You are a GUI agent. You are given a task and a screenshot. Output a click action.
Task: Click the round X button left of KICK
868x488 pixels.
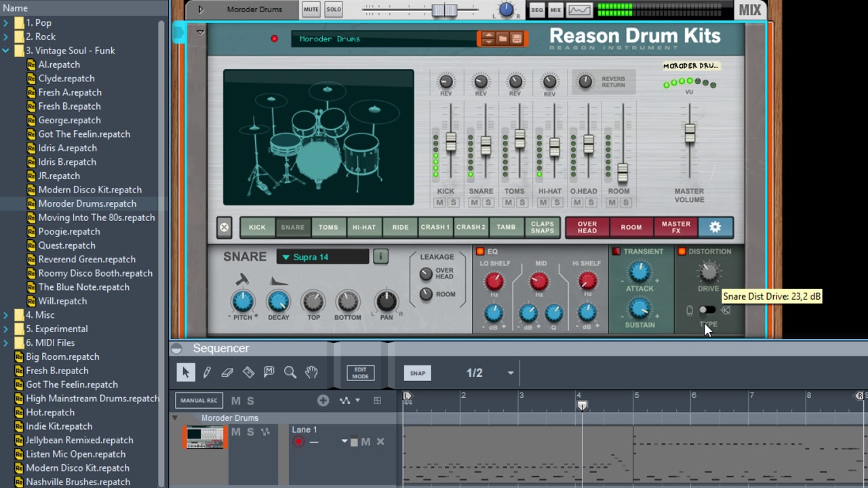coord(224,228)
